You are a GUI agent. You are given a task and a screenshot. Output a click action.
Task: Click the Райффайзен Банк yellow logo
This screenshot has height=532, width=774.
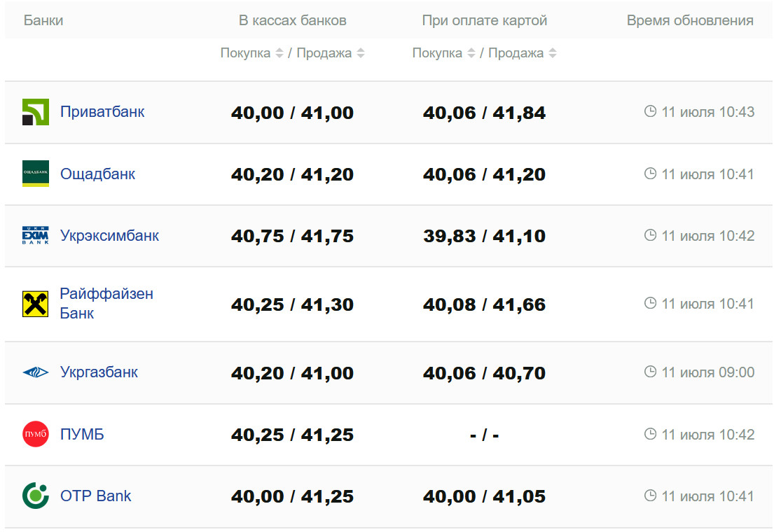point(35,304)
